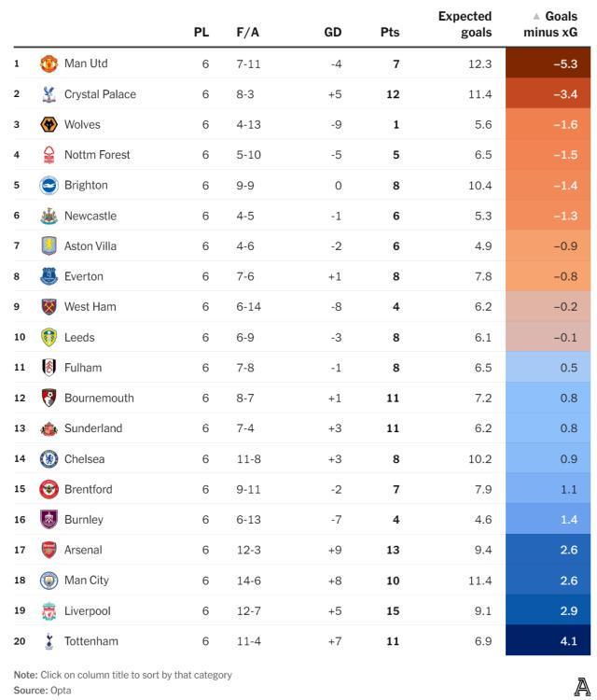Screen dimensions: 597x700
Task: Click the Crystal Palace club crest
Action: coord(49,94)
